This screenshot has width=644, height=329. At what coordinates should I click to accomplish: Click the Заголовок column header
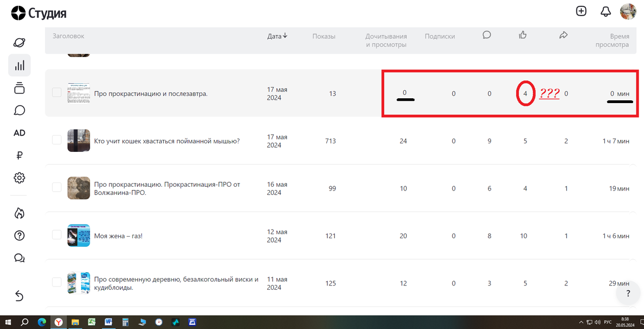68,36
